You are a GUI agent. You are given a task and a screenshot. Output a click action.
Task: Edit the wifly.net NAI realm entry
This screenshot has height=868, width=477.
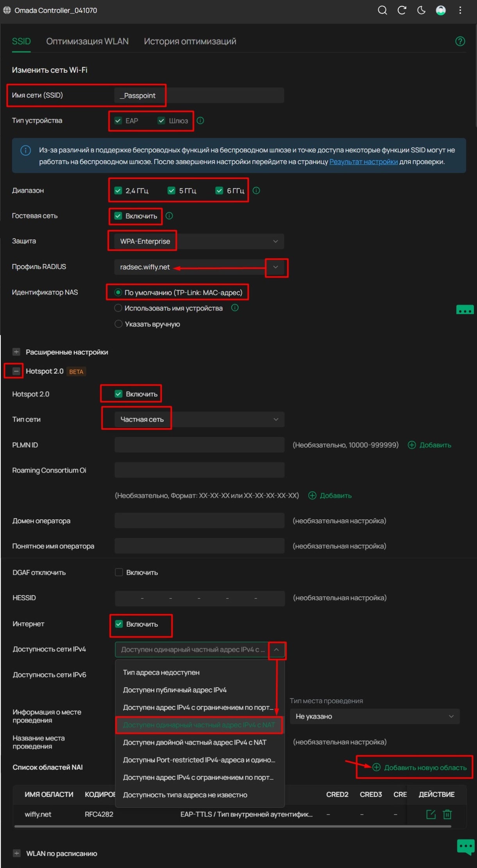(431, 814)
